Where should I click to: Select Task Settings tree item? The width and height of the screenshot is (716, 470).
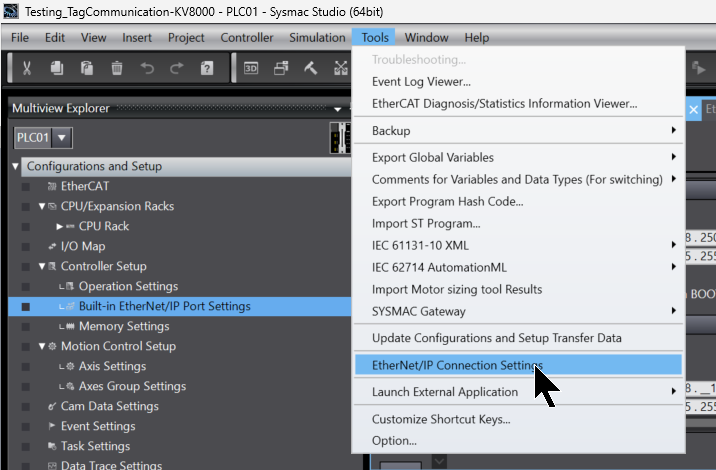tap(95, 446)
